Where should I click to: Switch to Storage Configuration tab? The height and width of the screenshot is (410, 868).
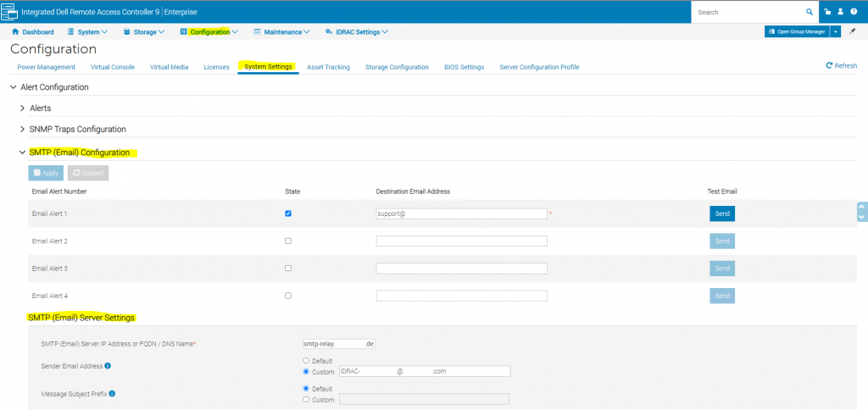click(397, 67)
